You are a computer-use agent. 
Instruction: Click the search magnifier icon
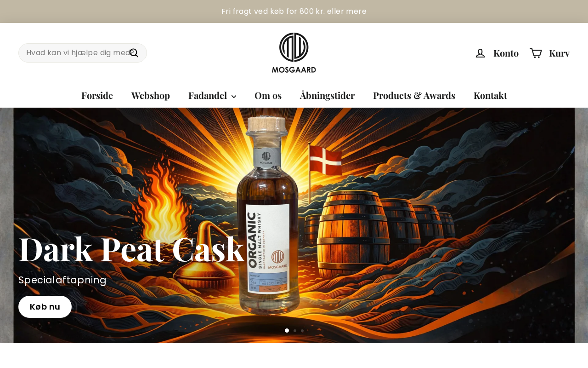click(x=134, y=53)
